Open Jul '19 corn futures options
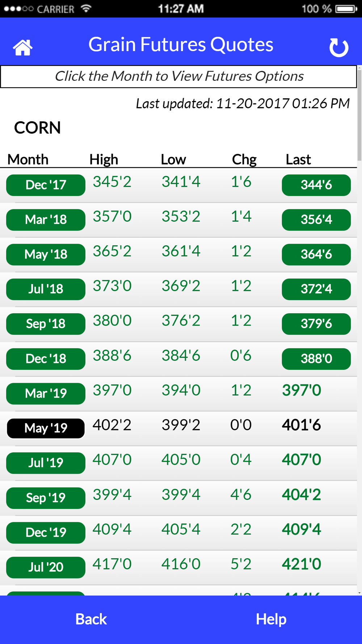362x644 pixels. 46,463
